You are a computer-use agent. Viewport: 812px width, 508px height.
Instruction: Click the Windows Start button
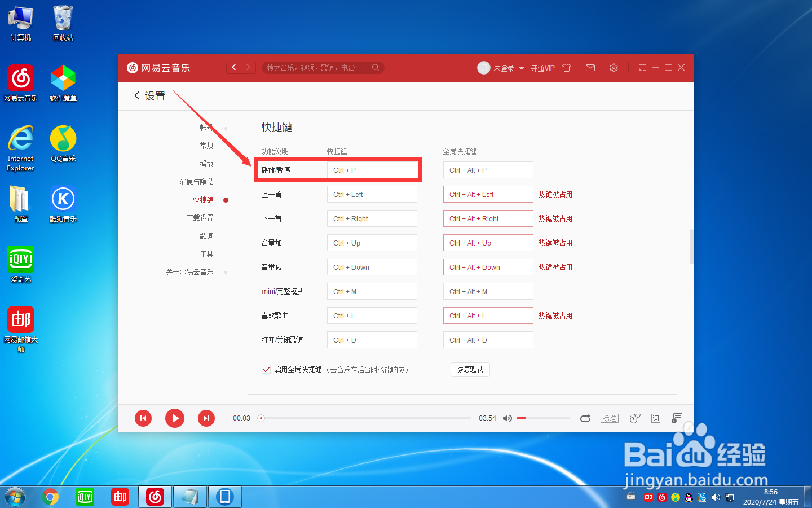[x=15, y=497]
